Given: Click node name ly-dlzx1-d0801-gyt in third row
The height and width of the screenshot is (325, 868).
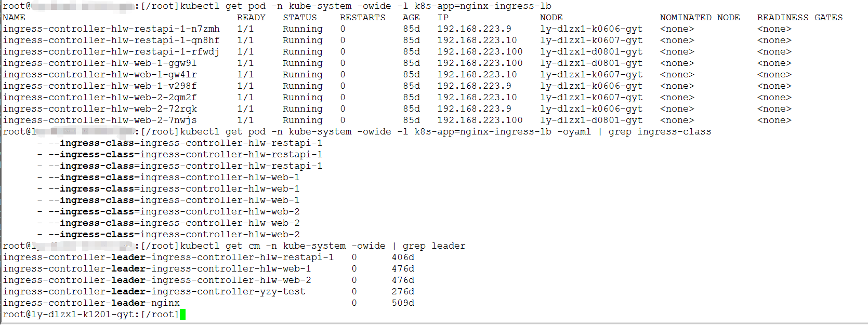Looking at the screenshot, I should 591,52.
